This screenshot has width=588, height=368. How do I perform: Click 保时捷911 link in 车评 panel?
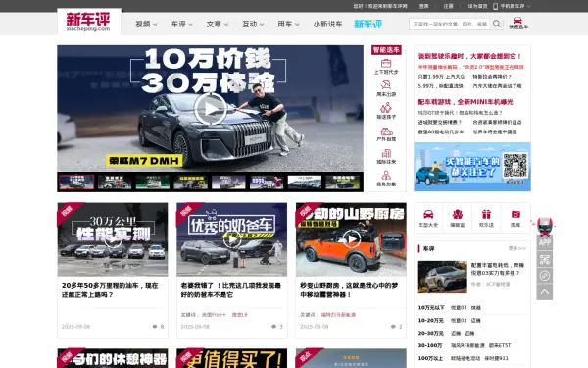(496, 358)
